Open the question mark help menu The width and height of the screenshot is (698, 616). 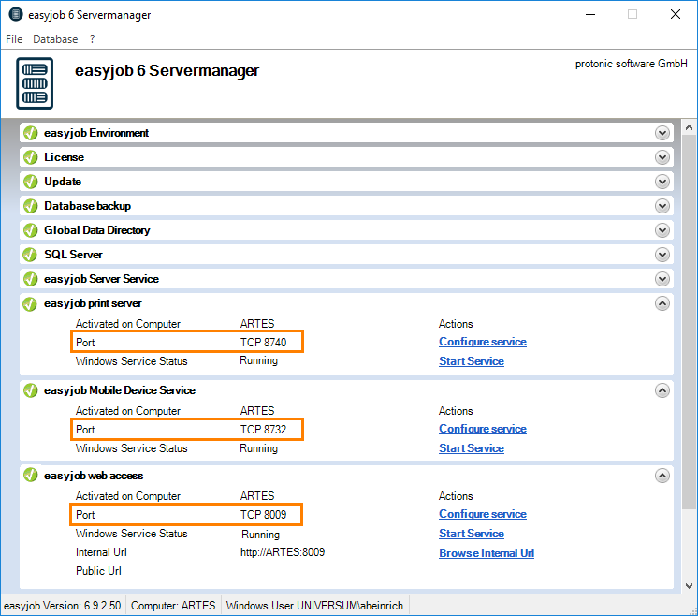[93, 39]
